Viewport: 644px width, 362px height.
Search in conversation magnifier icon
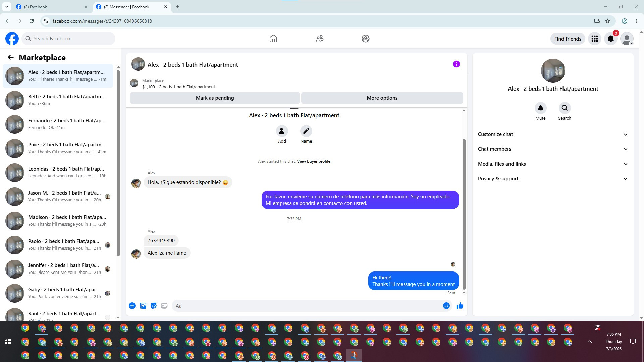tap(565, 108)
